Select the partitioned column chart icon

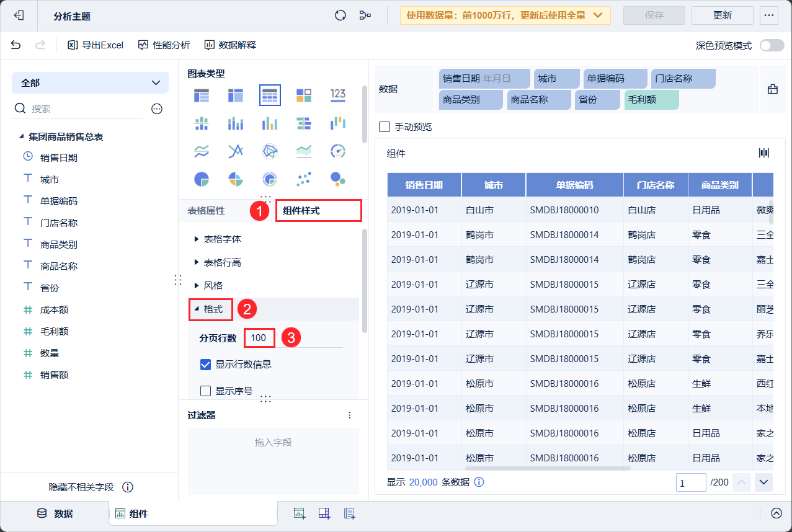point(202,123)
